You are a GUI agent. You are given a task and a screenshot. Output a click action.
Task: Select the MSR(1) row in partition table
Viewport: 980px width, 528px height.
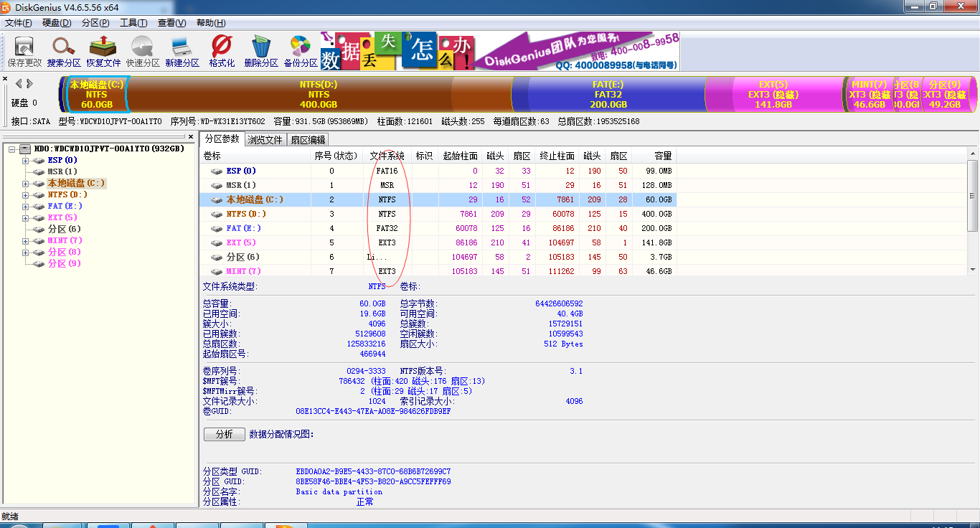438,185
